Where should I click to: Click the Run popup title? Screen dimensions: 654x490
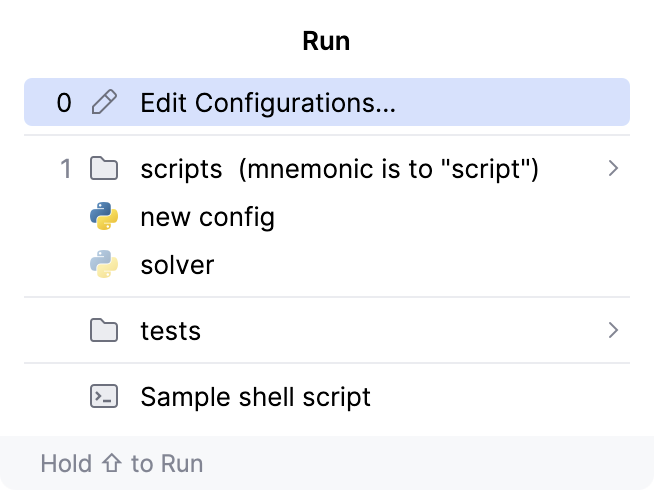pos(326,41)
